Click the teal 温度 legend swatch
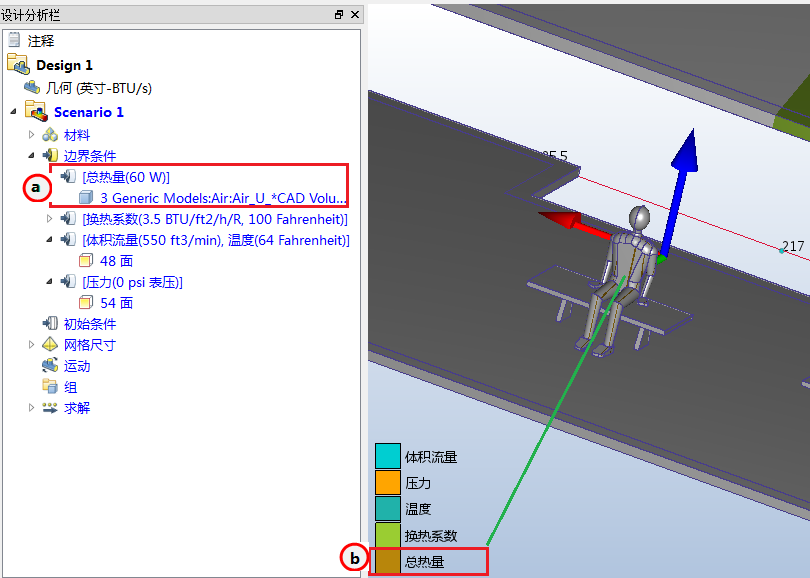The height and width of the screenshot is (578, 810). [x=388, y=508]
